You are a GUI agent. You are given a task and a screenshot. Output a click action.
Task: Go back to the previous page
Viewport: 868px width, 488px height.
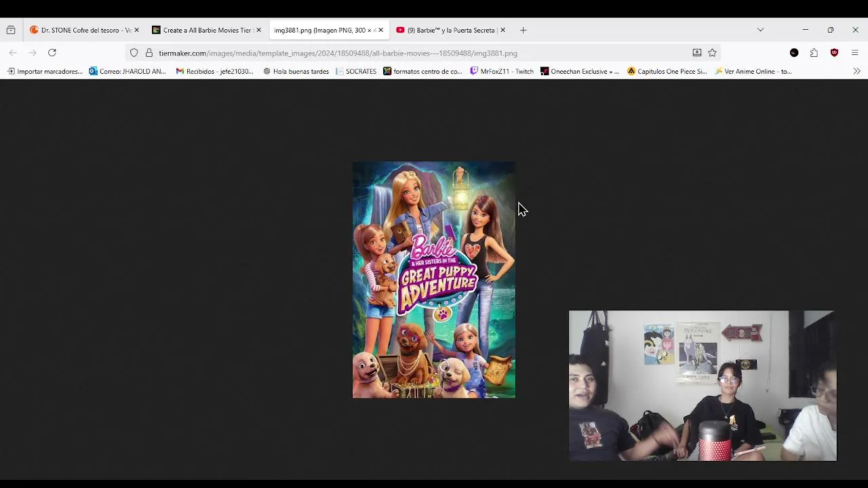[x=13, y=53]
